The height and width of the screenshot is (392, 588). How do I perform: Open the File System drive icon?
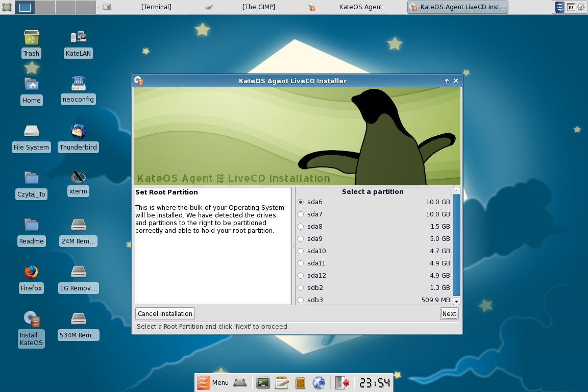tap(32, 131)
